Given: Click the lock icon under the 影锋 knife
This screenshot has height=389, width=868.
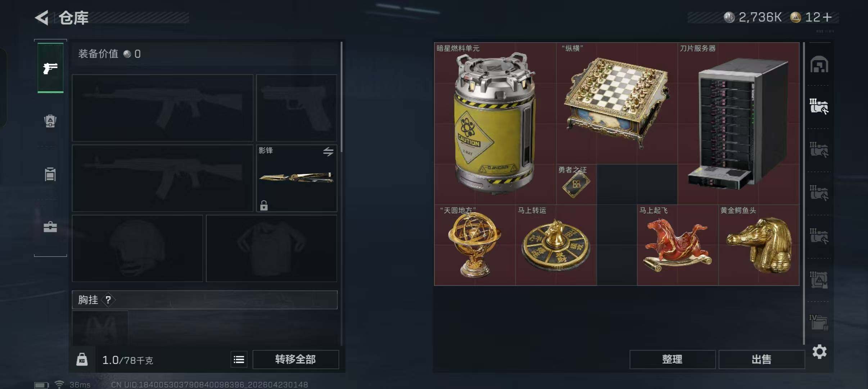Looking at the screenshot, I should (264, 205).
